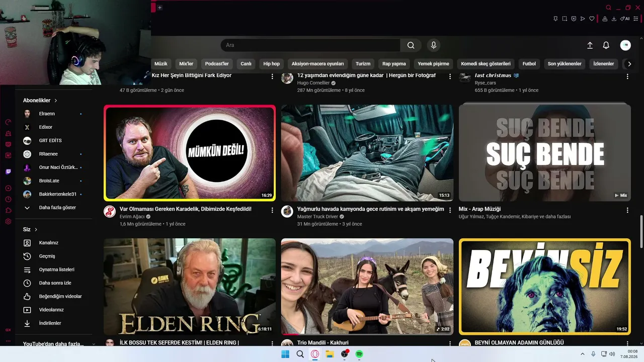Start voice search with the microphone
Screen dimensions: 644x362
click(434, 45)
